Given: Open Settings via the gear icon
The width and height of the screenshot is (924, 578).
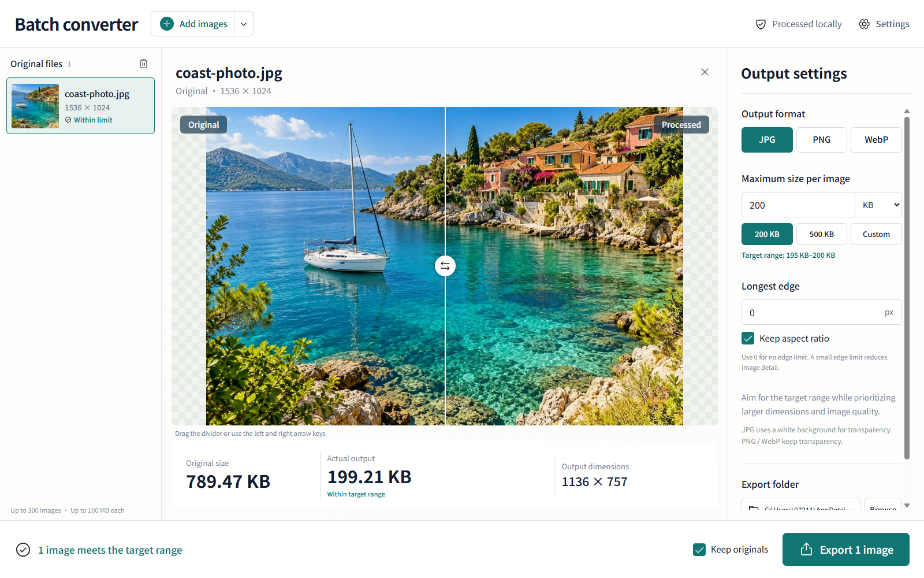Looking at the screenshot, I should click(864, 24).
